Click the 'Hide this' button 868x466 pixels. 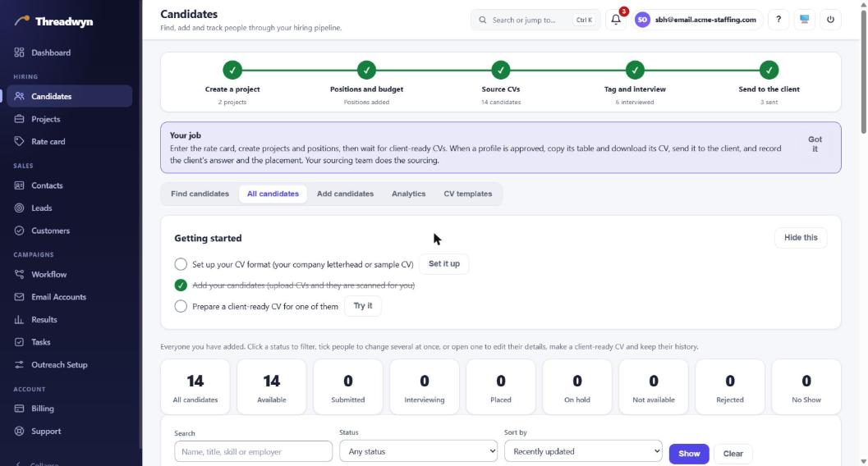click(x=801, y=238)
